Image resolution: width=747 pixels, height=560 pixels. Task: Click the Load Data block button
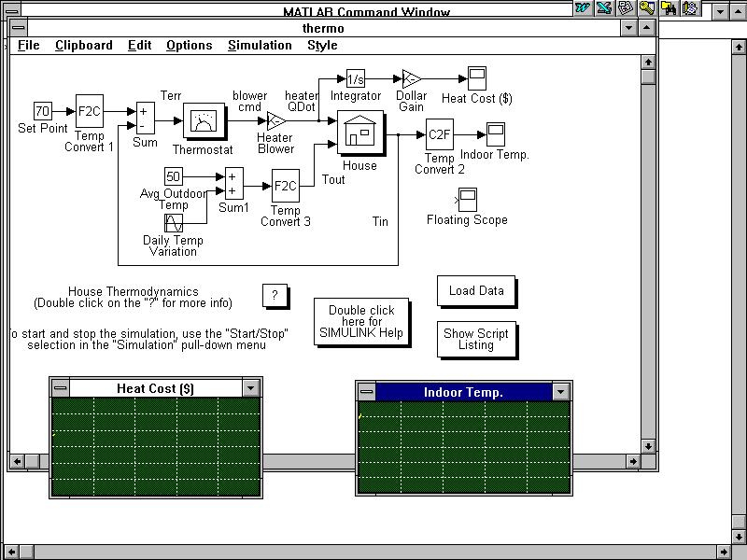[x=476, y=290]
